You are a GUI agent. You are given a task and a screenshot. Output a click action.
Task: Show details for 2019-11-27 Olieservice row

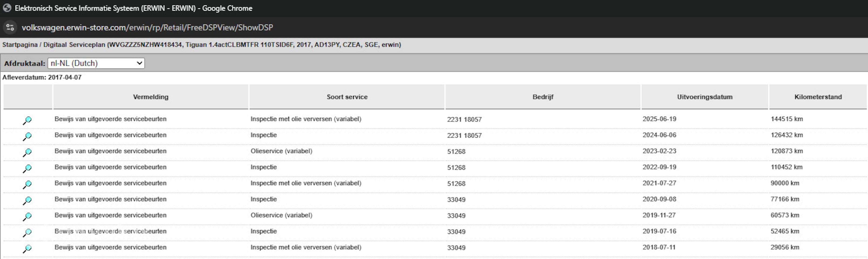(27, 217)
